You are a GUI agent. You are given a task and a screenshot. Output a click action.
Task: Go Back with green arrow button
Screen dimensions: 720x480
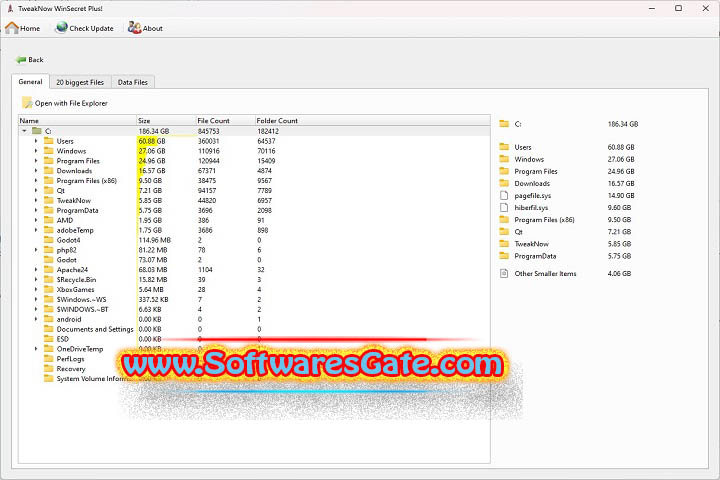[x=29, y=60]
